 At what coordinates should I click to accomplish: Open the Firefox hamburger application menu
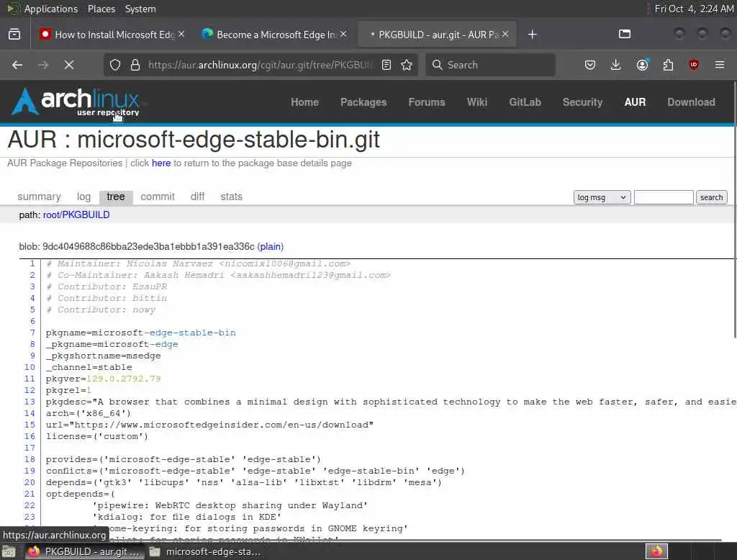pos(720,65)
